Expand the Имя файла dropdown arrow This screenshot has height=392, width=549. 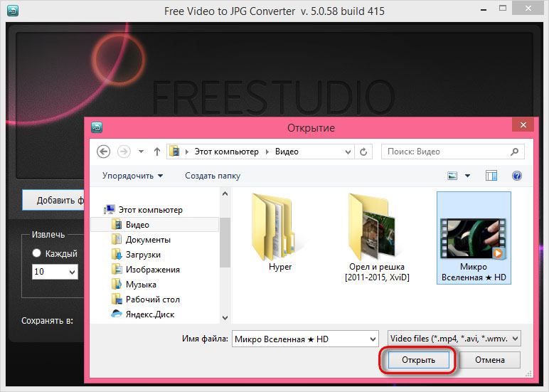pyautogui.click(x=373, y=339)
